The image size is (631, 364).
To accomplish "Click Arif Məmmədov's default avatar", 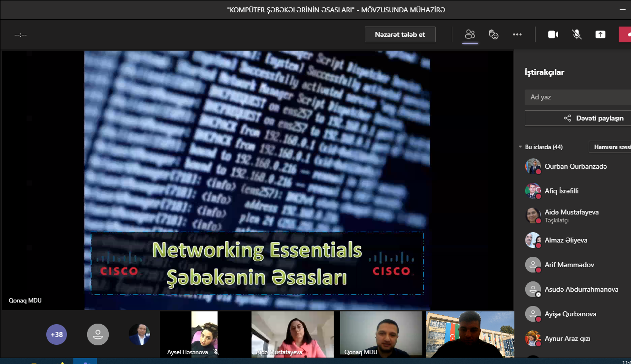I will pyautogui.click(x=533, y=265).
